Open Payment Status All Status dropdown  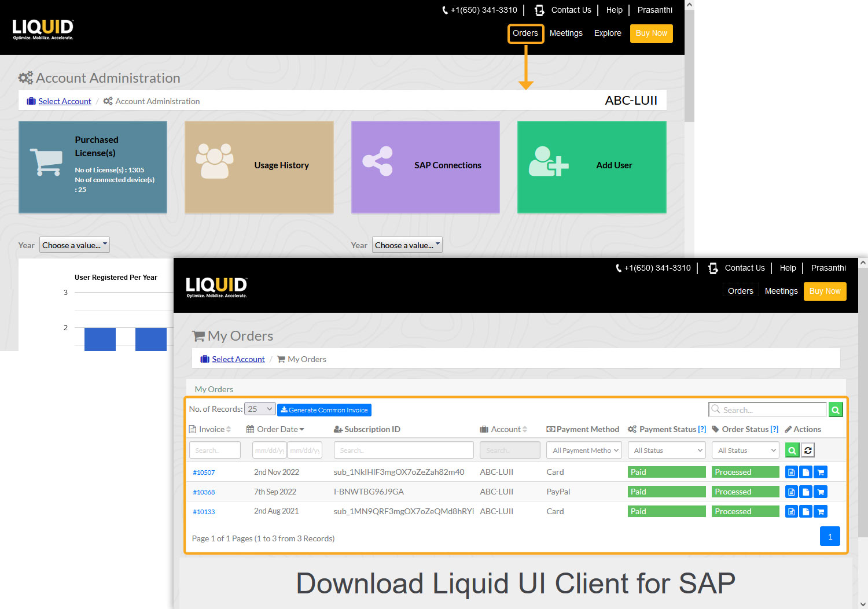click(667, 450)
